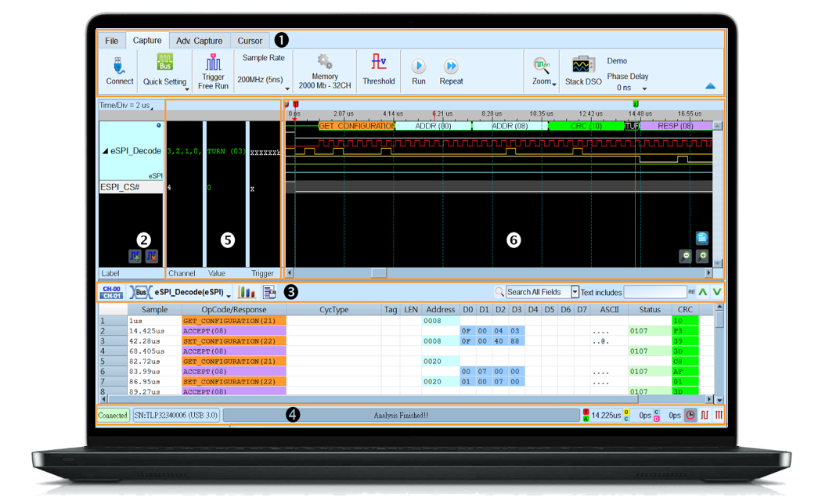Open the statistics bar-chart icon near eSPI_Decode

click(x=247, y=291)
